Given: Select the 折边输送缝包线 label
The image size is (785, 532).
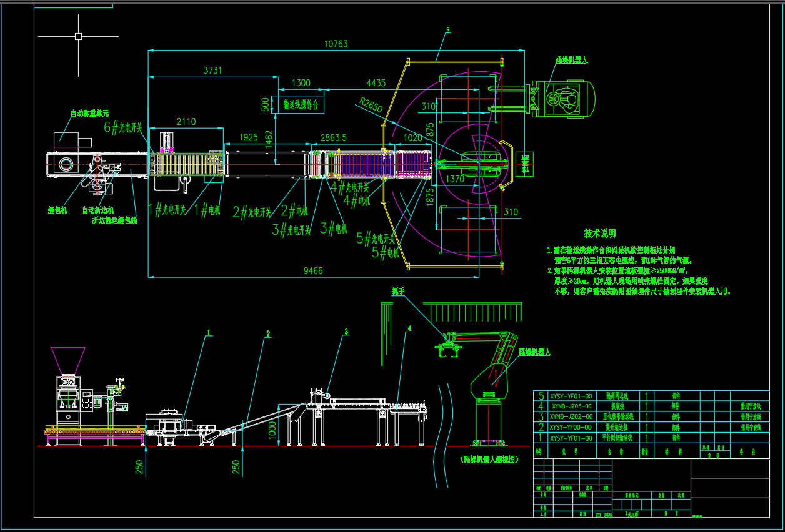Looking at the screenshot, I should coord(115,220).
